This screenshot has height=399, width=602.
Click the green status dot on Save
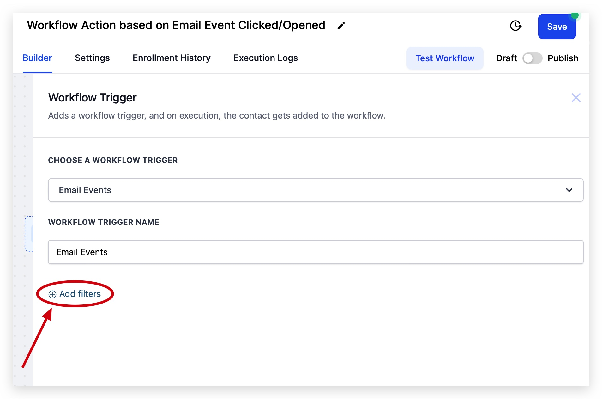574,15
